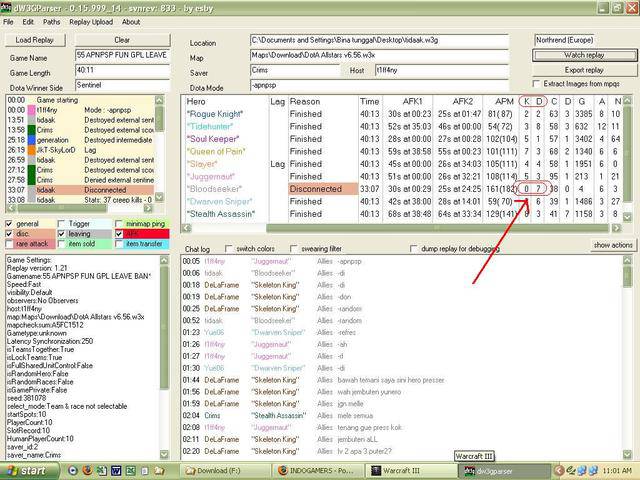Viewport: 640px width, 480px height.
Task: Launch Firefox from the quick launch bar
Action: point(87,471)
